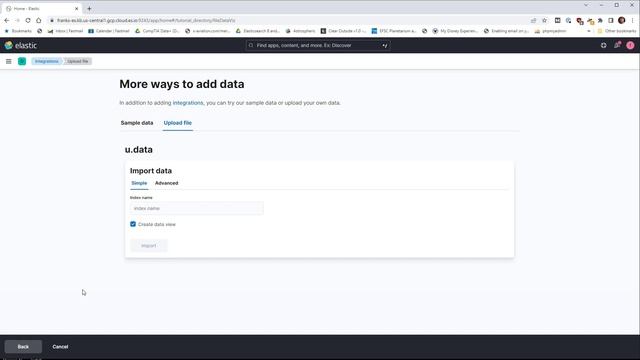Screen dimensions: 640x360
Task: Open the Calendar Fastmail bookmark
Action: click(x=109, y=31)
